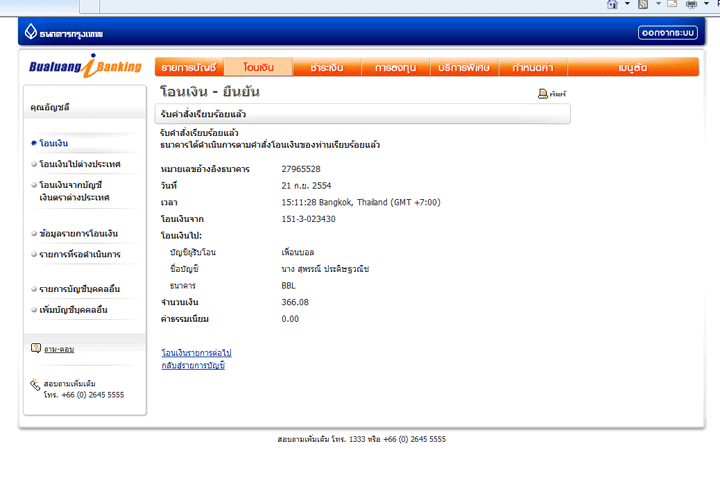Click the โอนเงินรายการต่อไป link
Viewport: 720px width, 480px height.
197,352
